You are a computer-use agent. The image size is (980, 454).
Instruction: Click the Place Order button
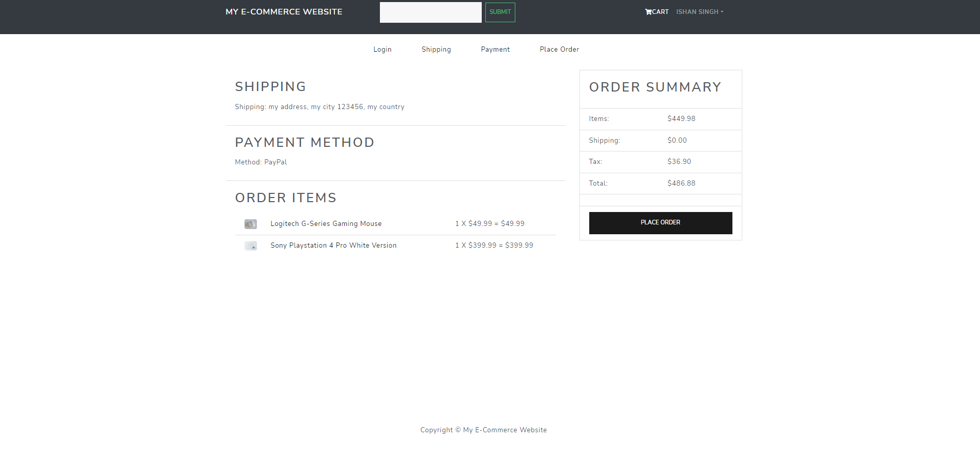pos(661,223)
